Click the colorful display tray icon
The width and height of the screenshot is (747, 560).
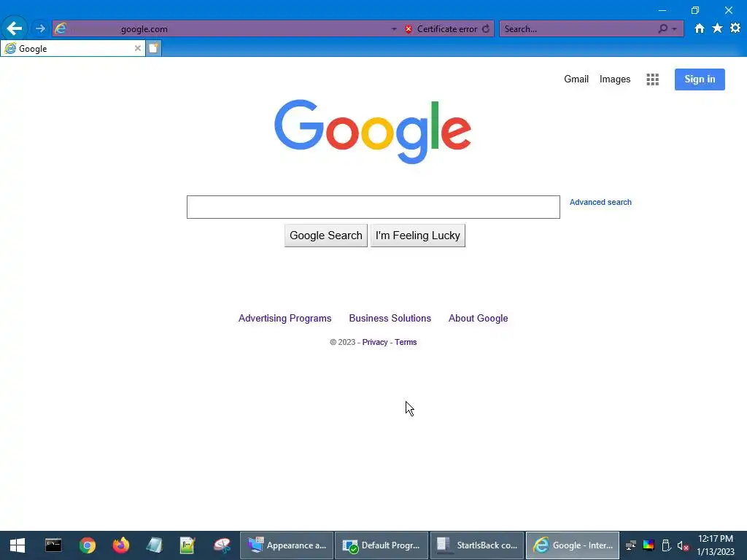click(x=649, y=545)
